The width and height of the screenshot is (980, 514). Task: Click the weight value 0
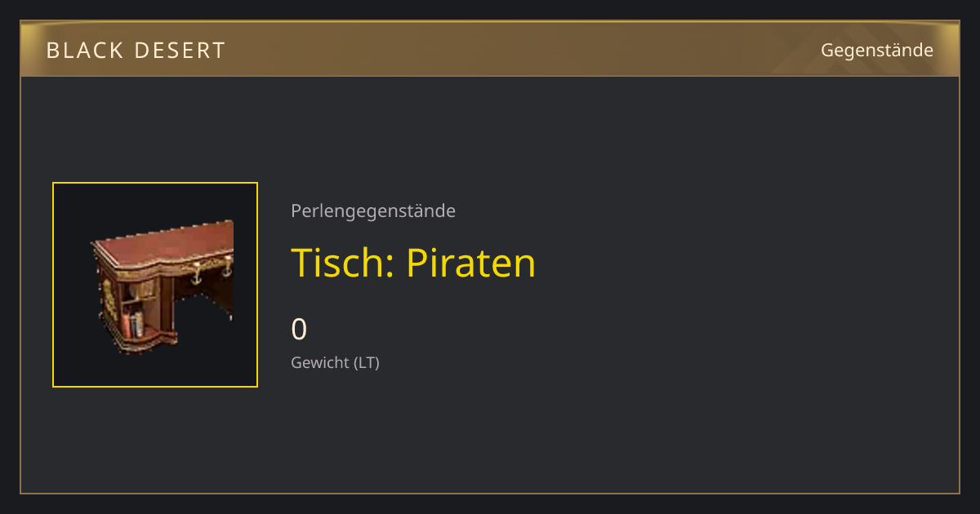299,330
